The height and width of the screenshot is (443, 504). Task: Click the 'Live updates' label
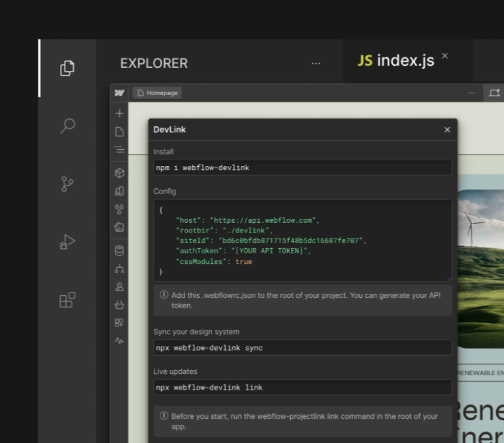point(175,371)
